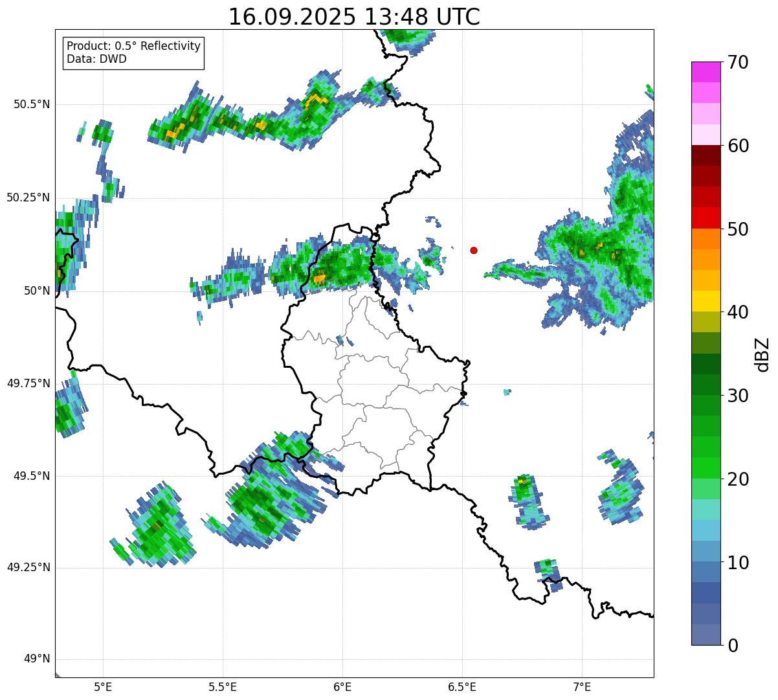Click the 49.25°N latitude label

point(28,567)
